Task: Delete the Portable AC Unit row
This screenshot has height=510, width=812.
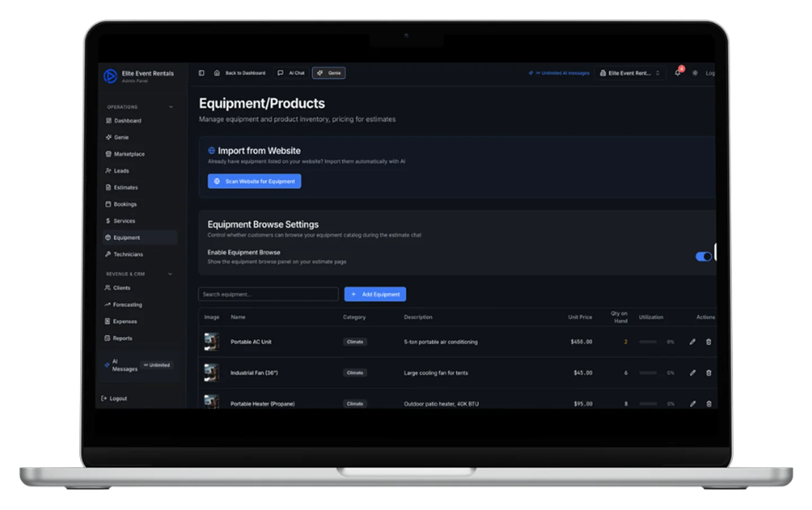Action: coord(709,342)
